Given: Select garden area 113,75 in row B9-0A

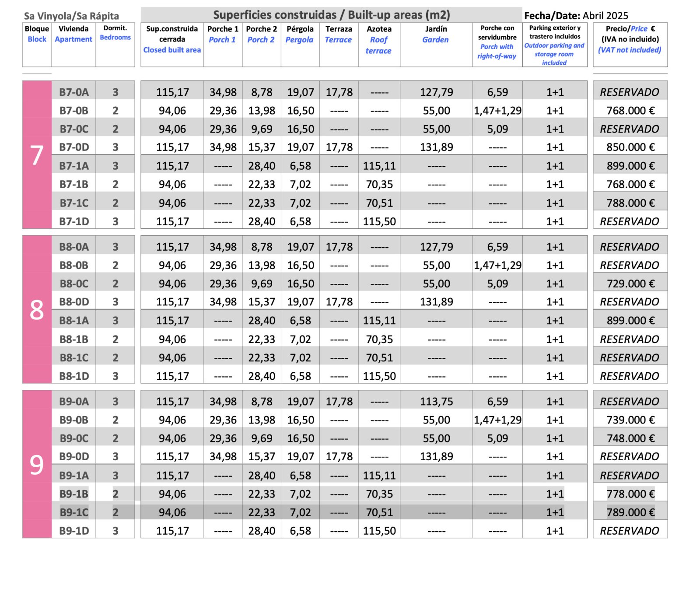Looking at the screenshot, I should (436, 402).
